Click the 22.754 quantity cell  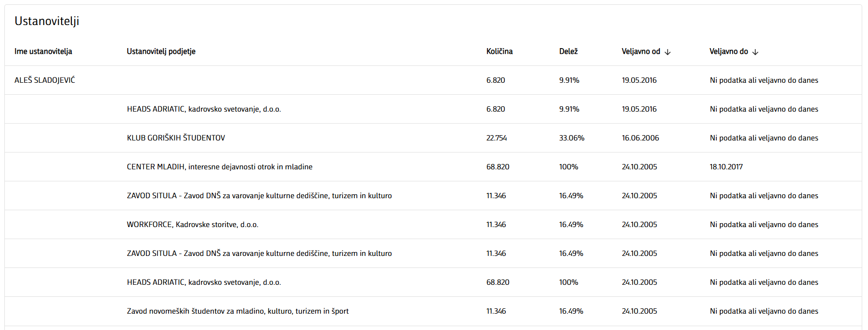coord(497,138)
